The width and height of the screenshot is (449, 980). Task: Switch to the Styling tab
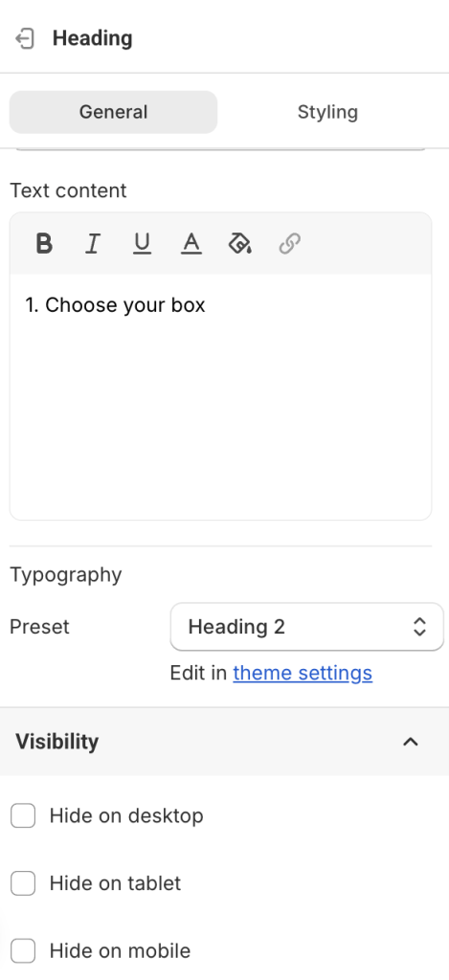tap(327, 112)
